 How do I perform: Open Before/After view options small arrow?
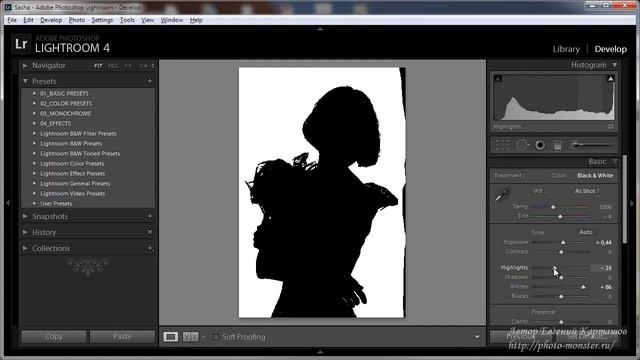click(203, 337)
